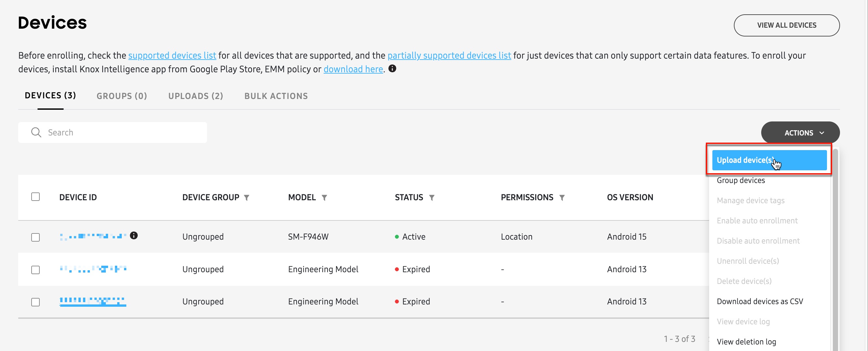
Task: Open the Status column filter icon
Action: 432,198
